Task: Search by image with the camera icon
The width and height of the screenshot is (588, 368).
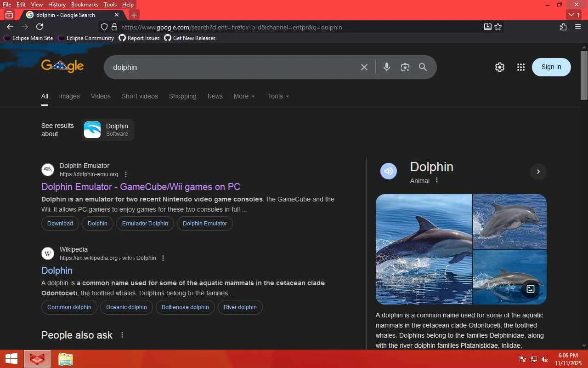Action: pos(405,67)
